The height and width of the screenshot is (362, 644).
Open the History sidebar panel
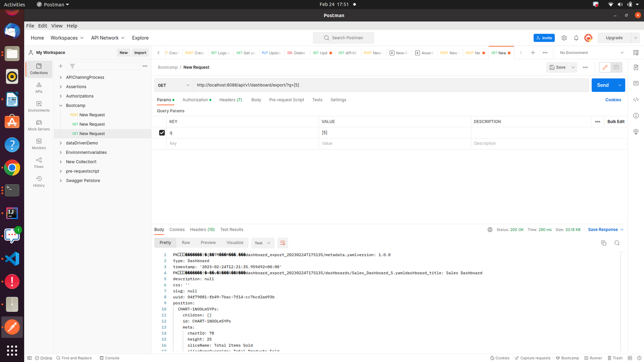pos(39,182)
